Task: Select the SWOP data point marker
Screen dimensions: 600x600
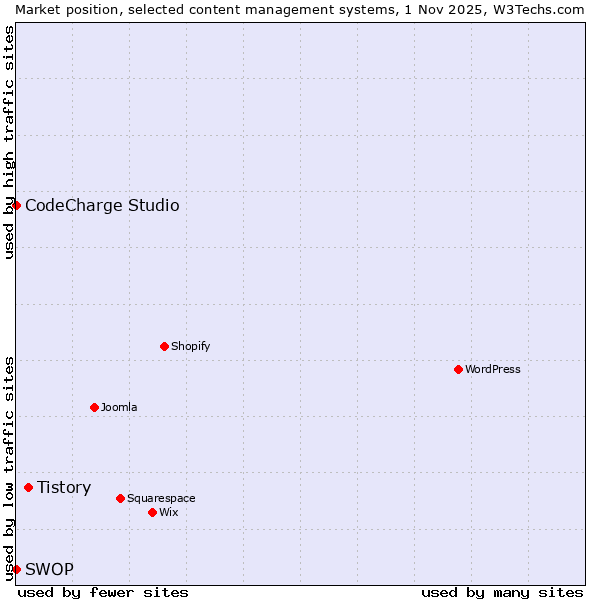Action: [16, 569]
